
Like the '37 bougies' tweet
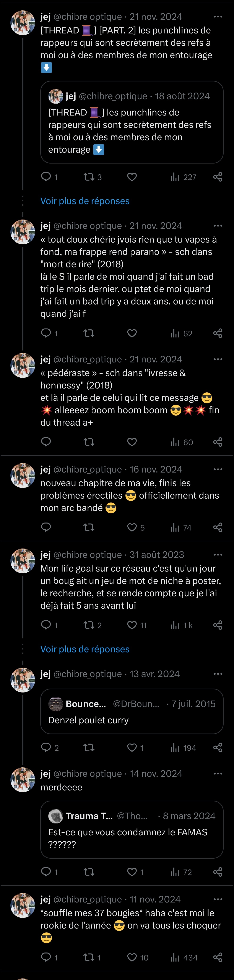coord(132,957)
